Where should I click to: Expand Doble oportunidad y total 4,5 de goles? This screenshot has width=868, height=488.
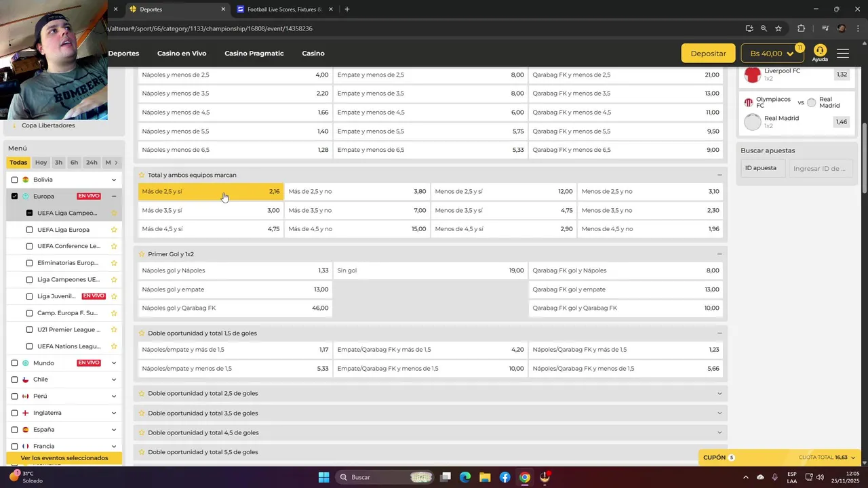point(719,432)
